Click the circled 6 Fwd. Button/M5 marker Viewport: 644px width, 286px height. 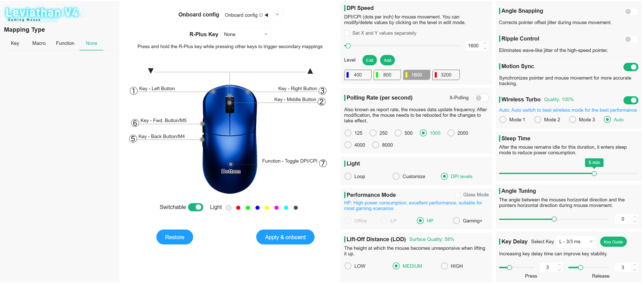coord(135,123)
